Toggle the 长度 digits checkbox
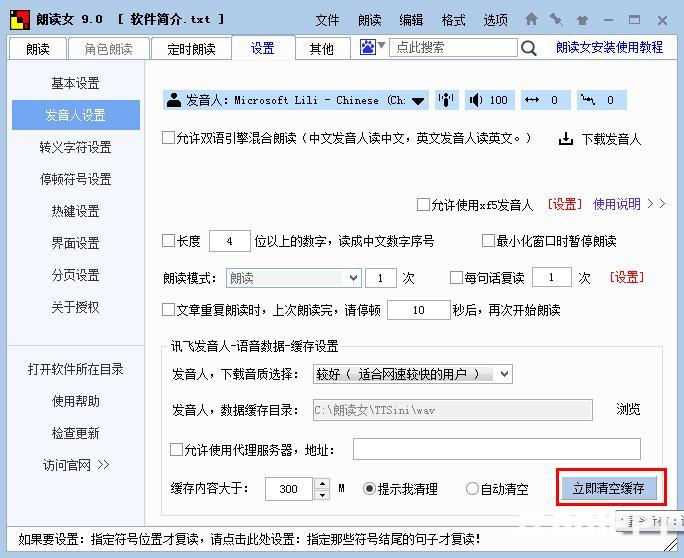The width and height of the screenshot is (684, 558). 168,240
